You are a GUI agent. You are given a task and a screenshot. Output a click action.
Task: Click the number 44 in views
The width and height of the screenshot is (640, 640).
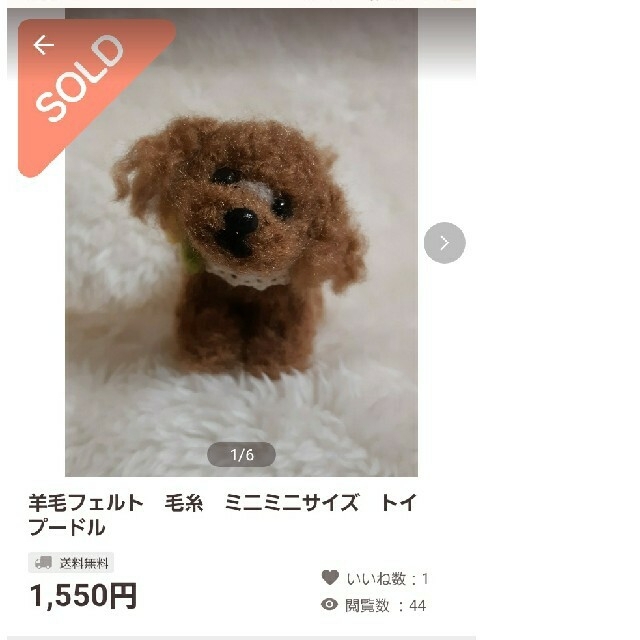pyautogui.click(x=418, y=606)
